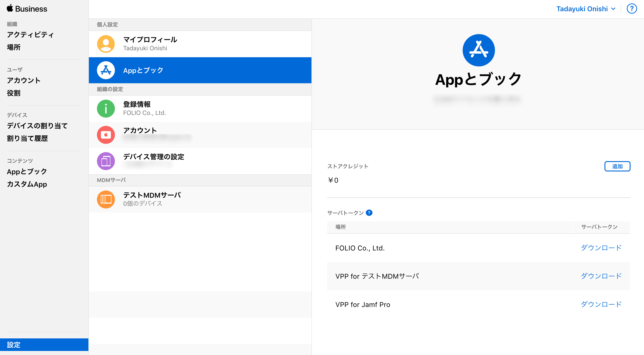644x355 pixels.
Task: Download token for VPP for Jamf Pro
Action: (601, 304)
